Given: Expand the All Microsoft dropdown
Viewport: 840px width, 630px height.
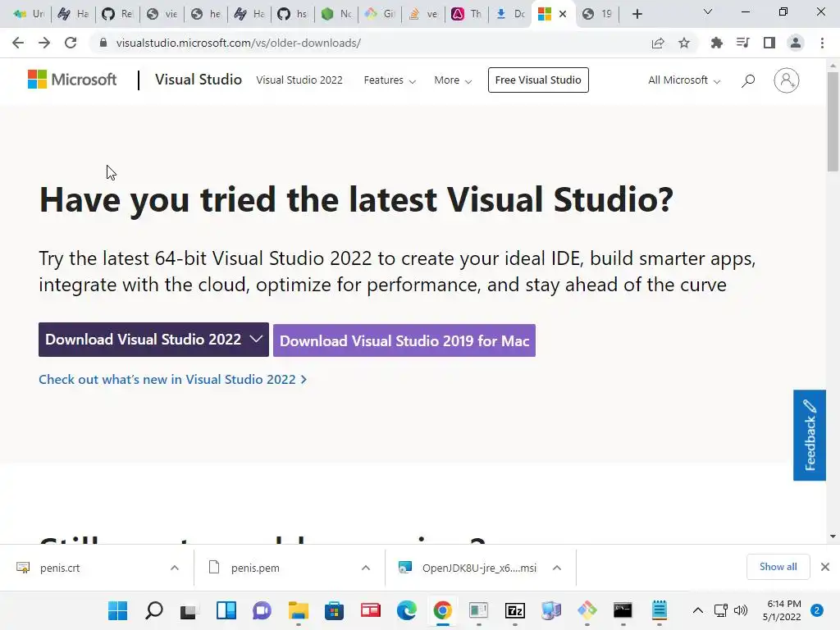Looking at the screenshot, I should [x=684, y=80].
